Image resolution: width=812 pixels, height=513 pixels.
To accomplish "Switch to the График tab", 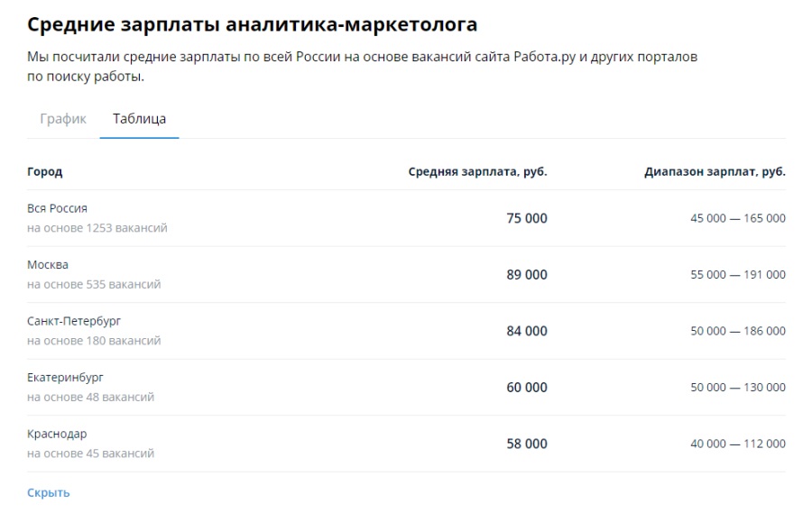I will [x=63, y=119].
